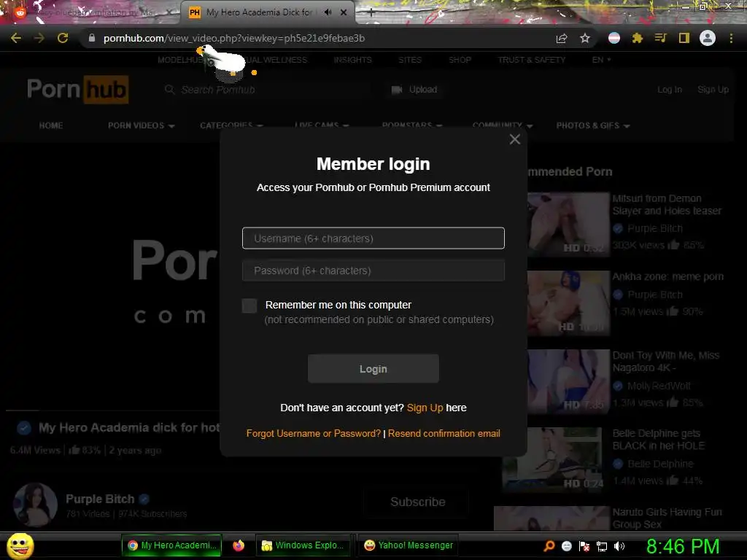
Task: View site info via the padlock icon
Action: point(92,38)
